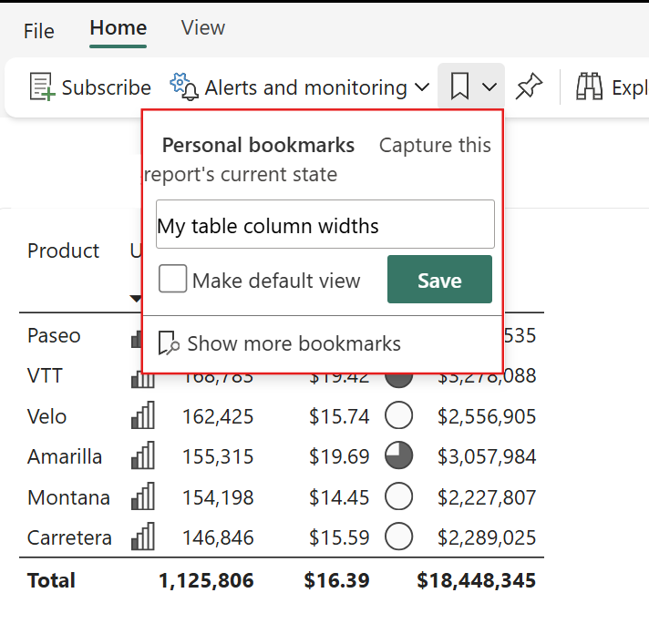
Task: Select the Velo product cell
Action: (46, 416)
